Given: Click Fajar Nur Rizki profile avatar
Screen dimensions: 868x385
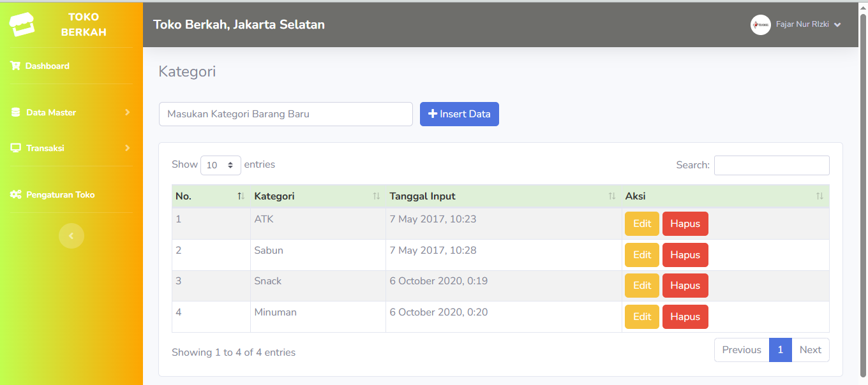Looking at the screenshot, I should pyautogui.click(x=760, y=25).
